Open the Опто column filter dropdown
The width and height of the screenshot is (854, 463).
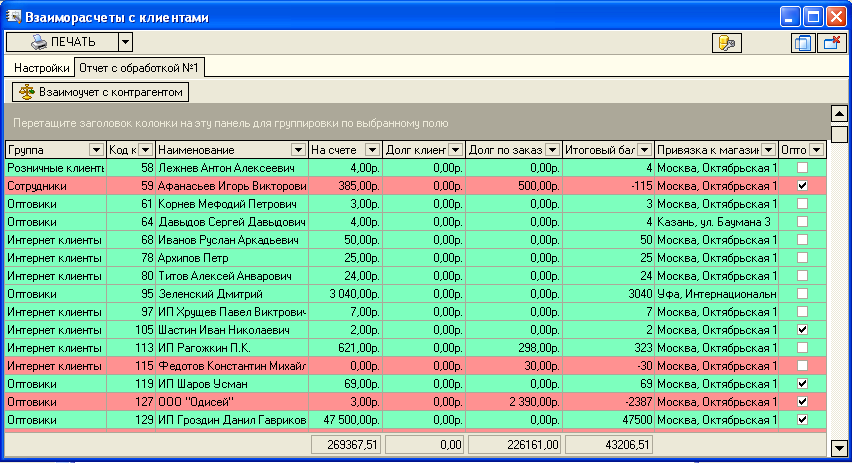pyautogui.click(x=816, y=150)
